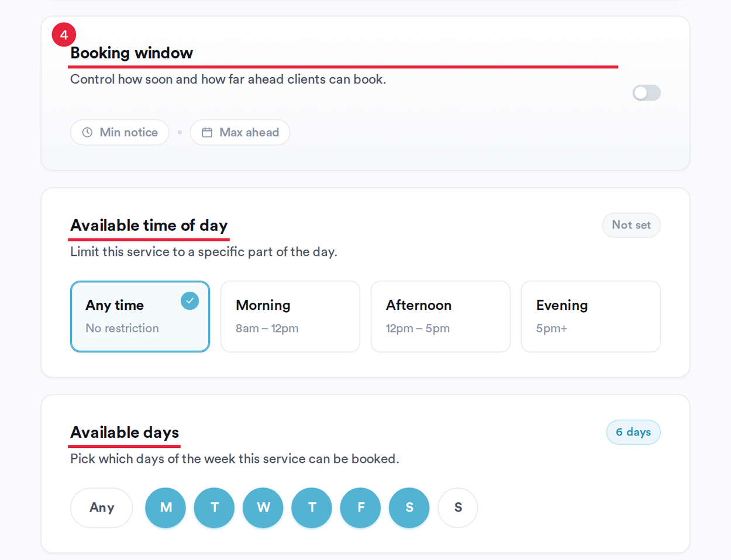
Task: Click the checkmark icon on Any time
Action: click(x=189, y=300)
